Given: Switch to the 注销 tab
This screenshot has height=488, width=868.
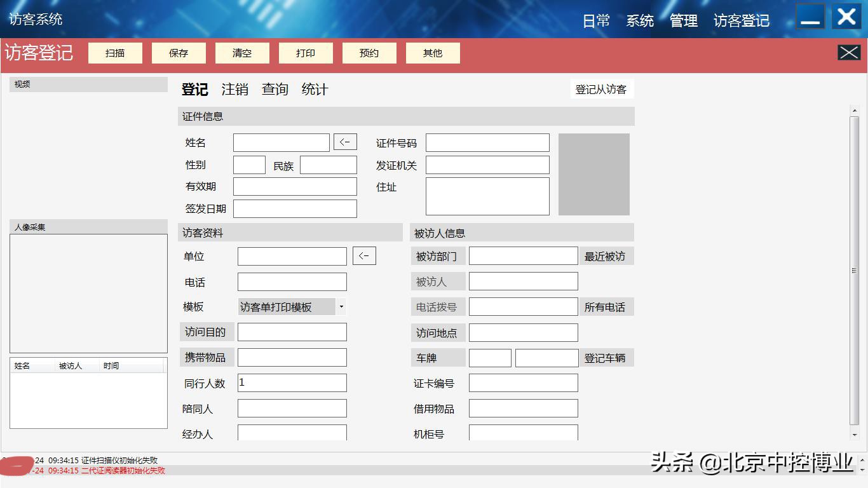Looking at the screenshot, I should (234, 90).
